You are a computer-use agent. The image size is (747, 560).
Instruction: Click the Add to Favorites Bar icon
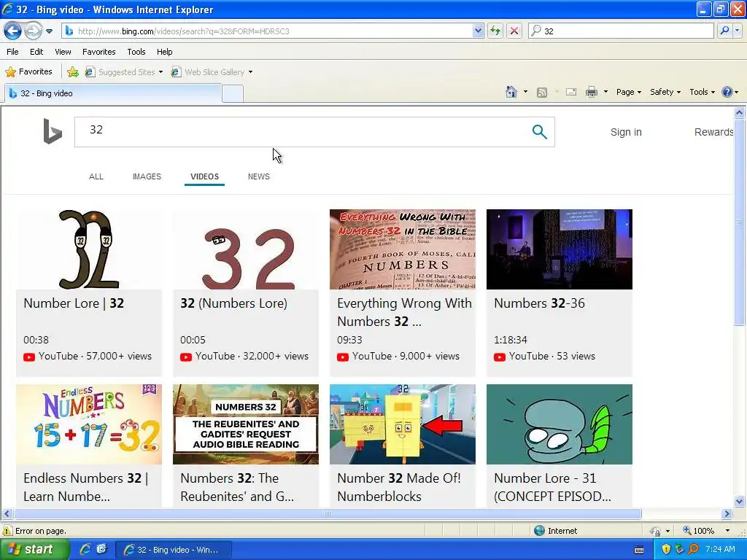pyautogui.click(x=72, y=72)
